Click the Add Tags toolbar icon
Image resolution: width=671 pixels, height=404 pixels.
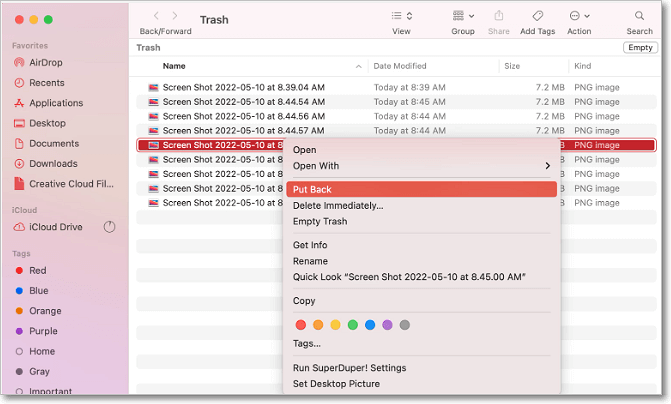[537, 16]
